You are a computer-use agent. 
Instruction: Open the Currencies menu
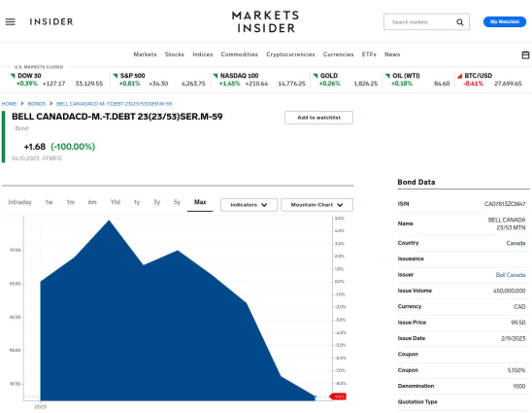point(338,54)
